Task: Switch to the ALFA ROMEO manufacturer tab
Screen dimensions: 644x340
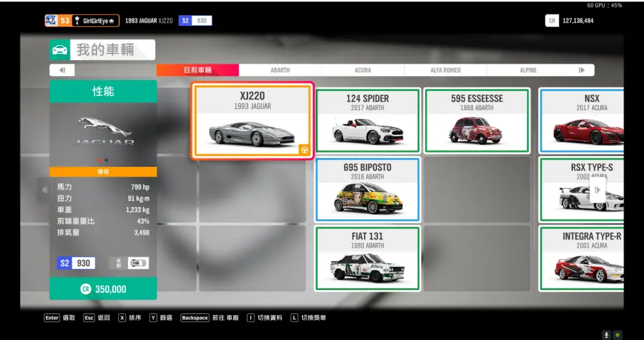Action: 445,70
